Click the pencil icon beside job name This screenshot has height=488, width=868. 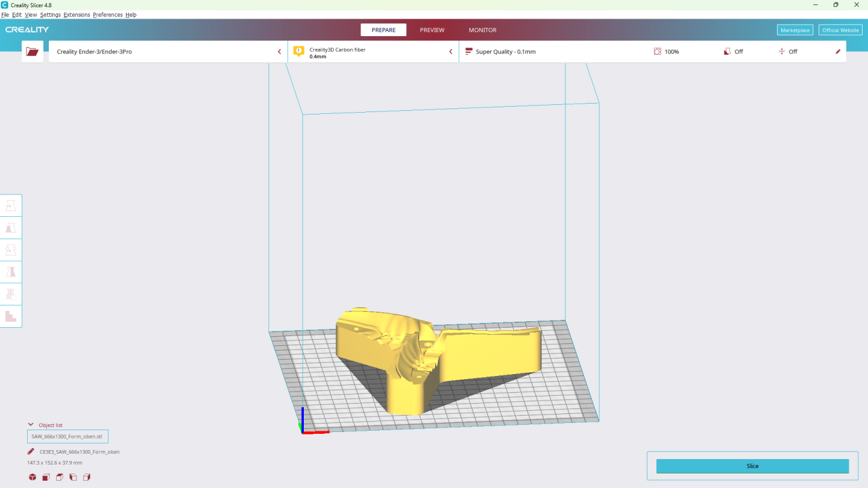(31, 451)
